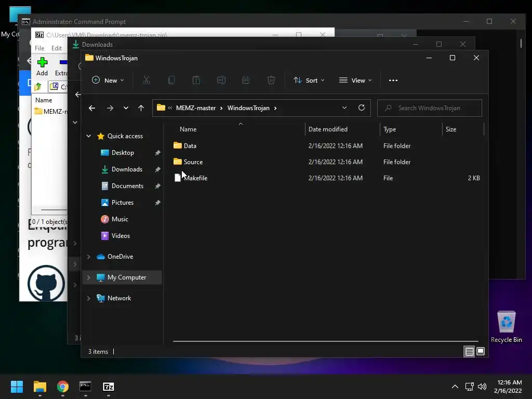Refresh the WindowsTrojan folder view
532x399 pixels.
362,108
